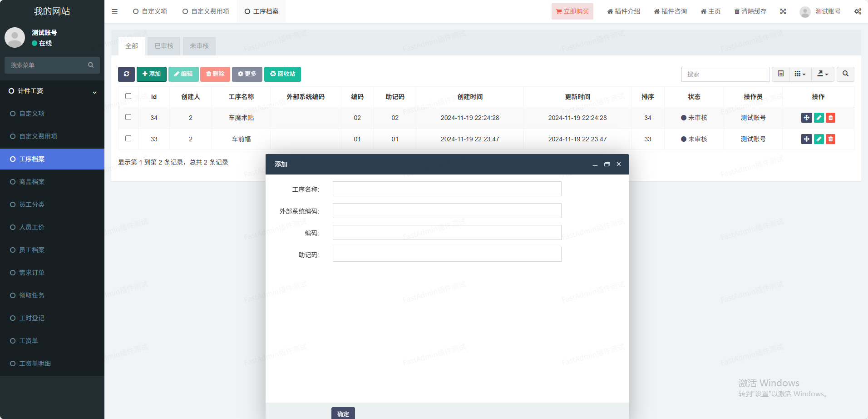868x419 pixels.
Task: Click the 立即购买 buy now button
Action: [x=572, y=11]
